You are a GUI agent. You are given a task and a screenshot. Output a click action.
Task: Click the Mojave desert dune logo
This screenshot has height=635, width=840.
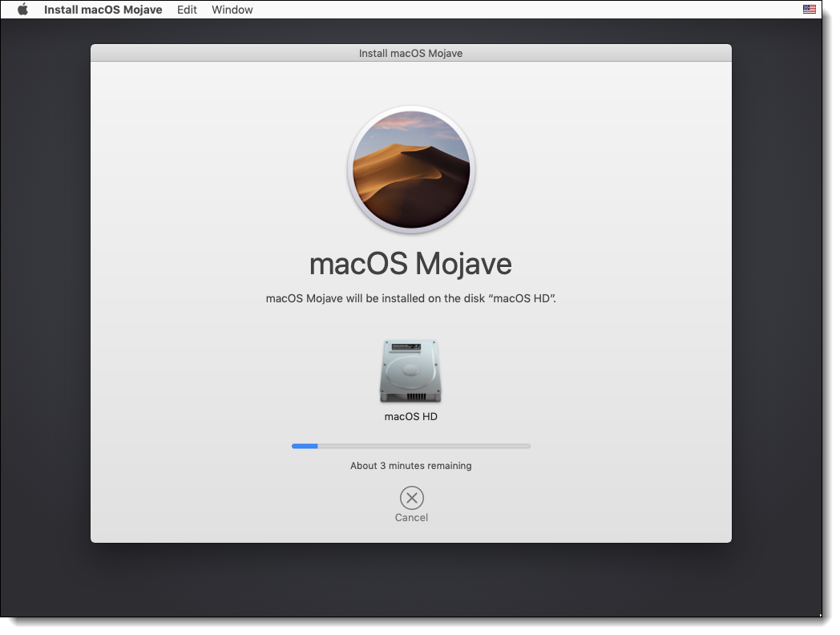click(411, 170)
